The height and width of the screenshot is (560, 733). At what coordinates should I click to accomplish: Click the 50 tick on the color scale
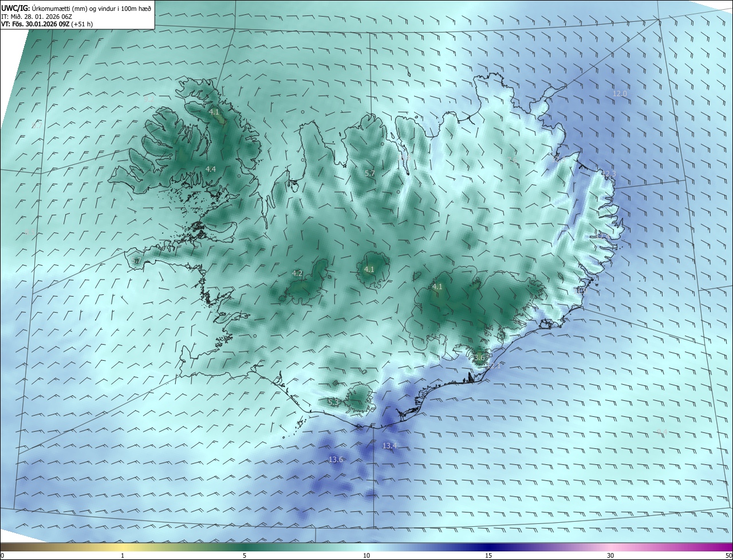(728, 555)
